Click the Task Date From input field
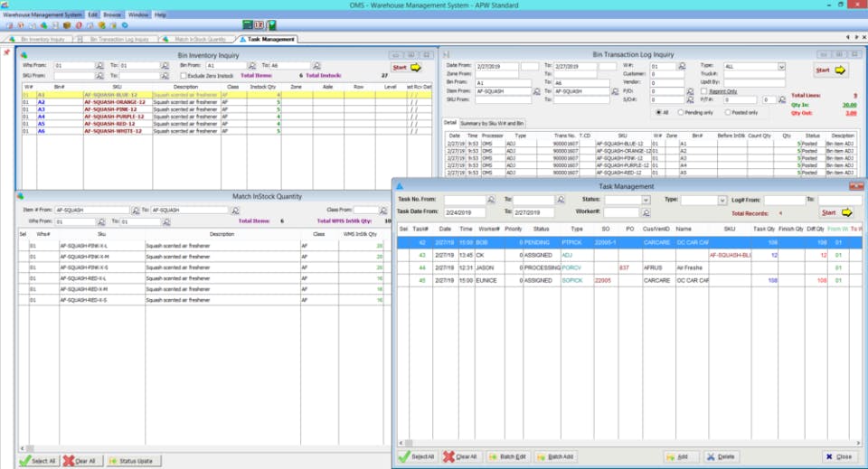This screenshot has height=469, width=868. tap(463, 212)
